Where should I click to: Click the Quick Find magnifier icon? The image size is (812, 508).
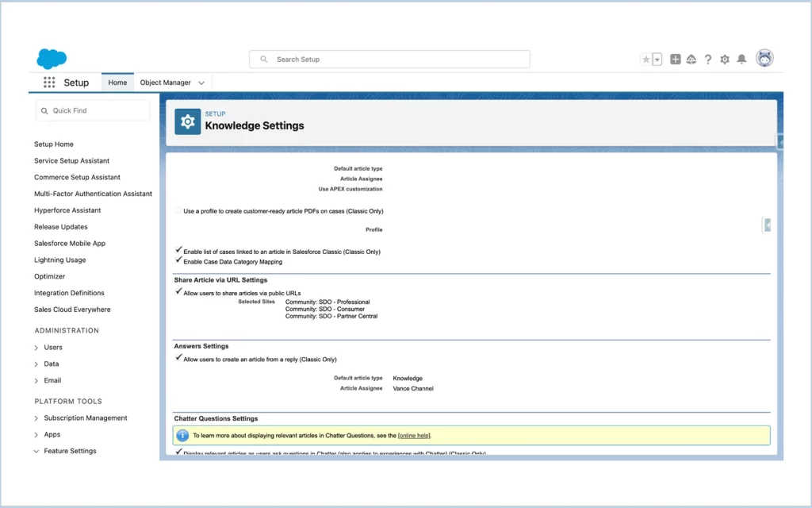tap(44, 110)
